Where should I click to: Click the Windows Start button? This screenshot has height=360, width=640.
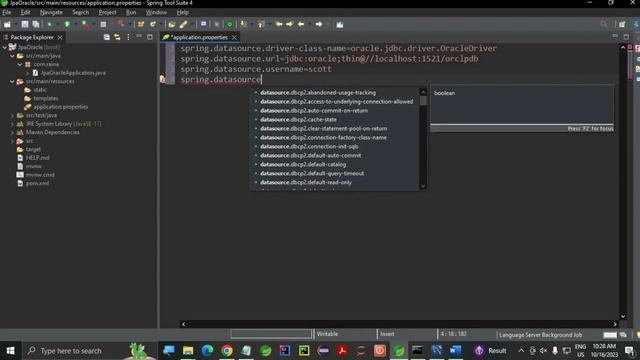[x=10, y=351]
